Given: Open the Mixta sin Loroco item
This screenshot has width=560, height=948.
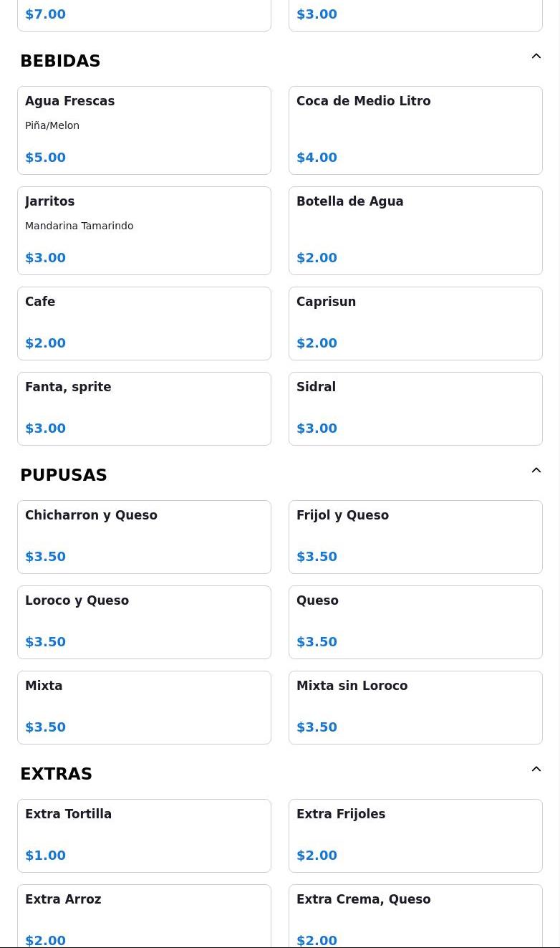Looking at the screenshot, I should (x=415, y=708).
